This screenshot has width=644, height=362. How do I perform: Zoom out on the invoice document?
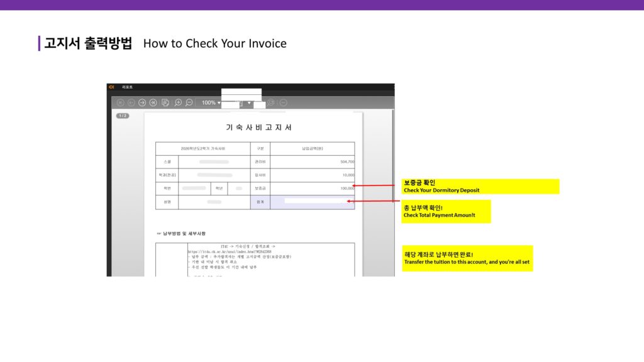pyautogui.click(x=189, y=102)
